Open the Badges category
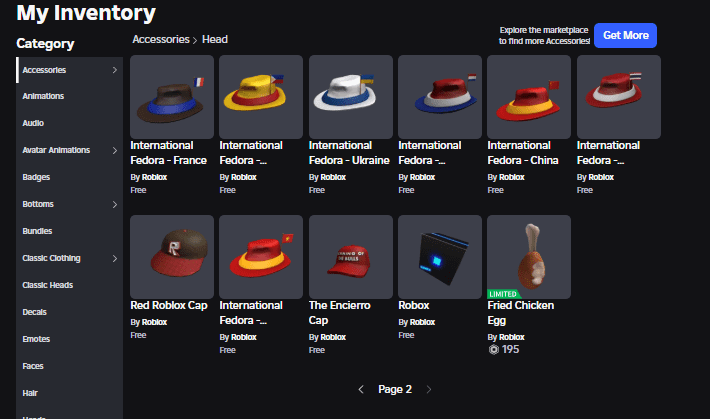This screenshot has width=710, height=419. point(70,177)
